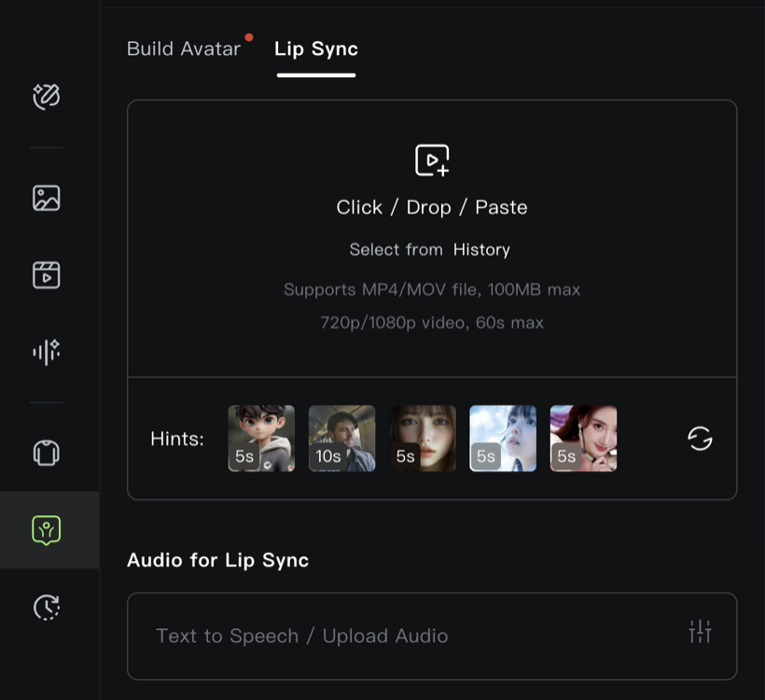Open audio settings sliders icon

(x=700, y=632)
